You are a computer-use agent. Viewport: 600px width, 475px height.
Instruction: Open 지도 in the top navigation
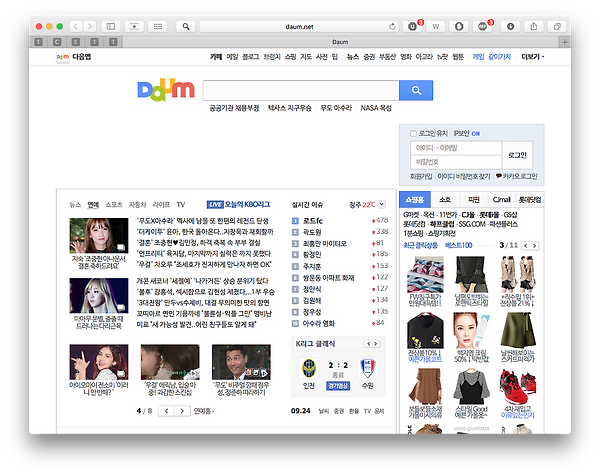tap(306, 57)
